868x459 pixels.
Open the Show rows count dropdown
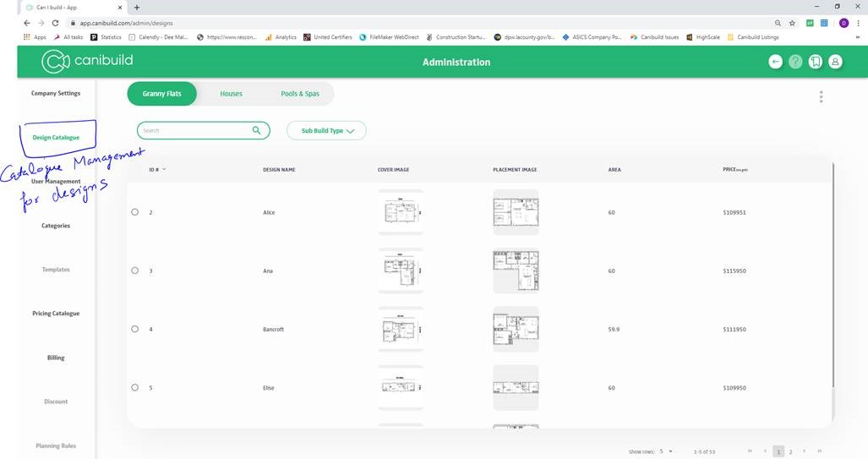666,451
